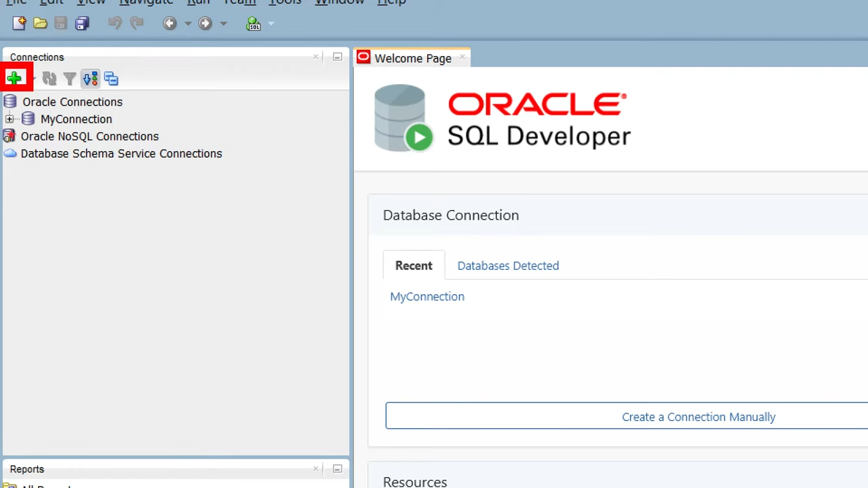This screenshot has height=488, width=868.
Task: Click the Undo toolbar icon
Action: click(x=115, y=23)
